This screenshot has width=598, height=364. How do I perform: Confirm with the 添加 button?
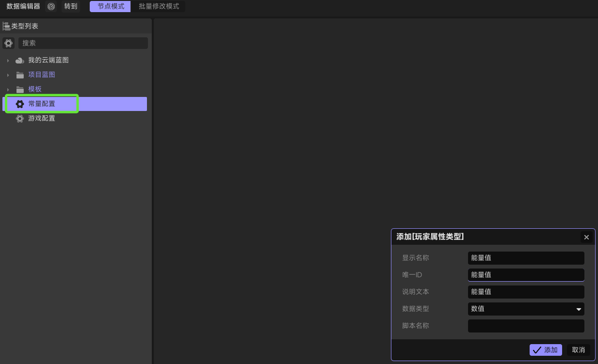546,350
